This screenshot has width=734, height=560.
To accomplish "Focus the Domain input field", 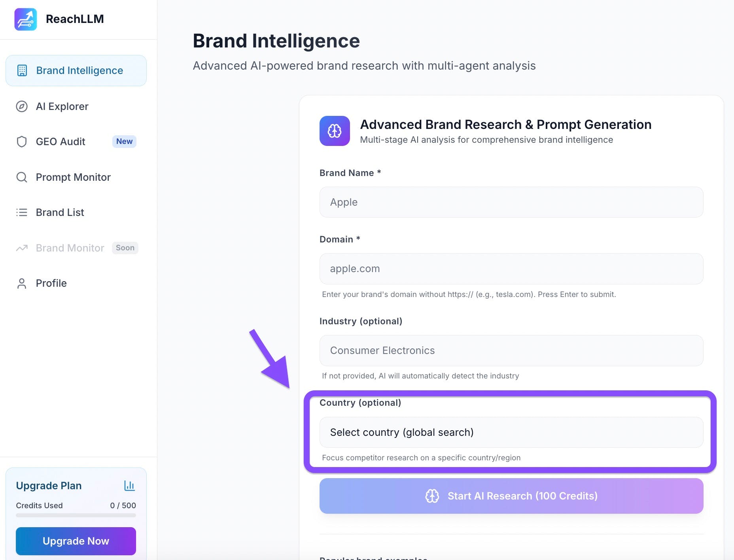I will point(511,269).
